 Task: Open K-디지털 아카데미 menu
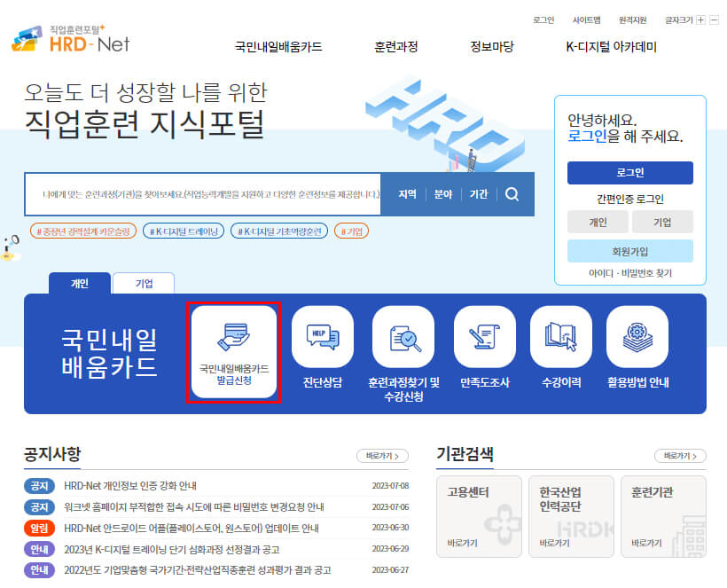coord(611,46)
